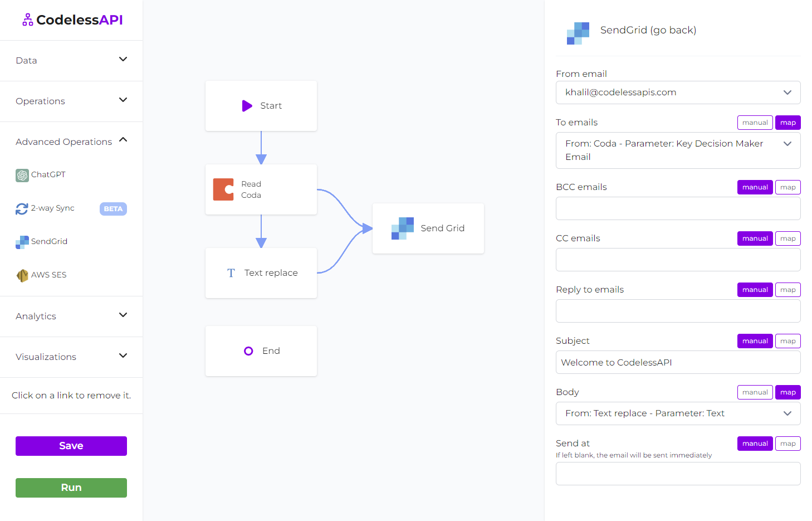Click the SendGrid icon in the sidebar
This screenshot has width=812, height=521.
tap(22, 242)
